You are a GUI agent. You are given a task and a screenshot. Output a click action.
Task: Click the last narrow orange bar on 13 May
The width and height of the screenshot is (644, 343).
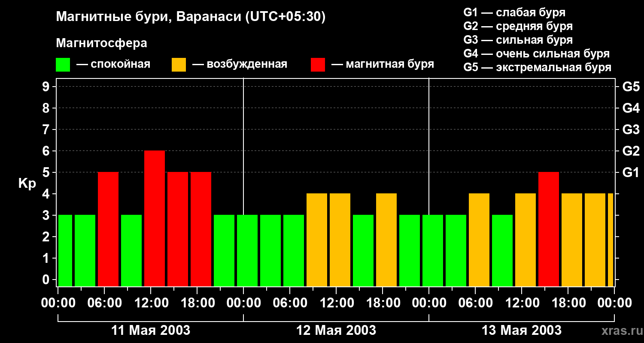611,240
